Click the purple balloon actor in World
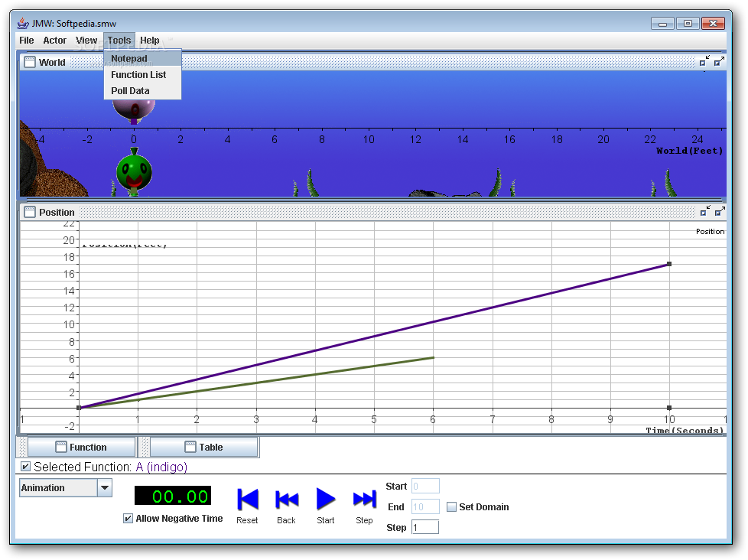Image resolution: width=748 pixels, height=560 pixels. pyautogui.click(x=134, y=111)
